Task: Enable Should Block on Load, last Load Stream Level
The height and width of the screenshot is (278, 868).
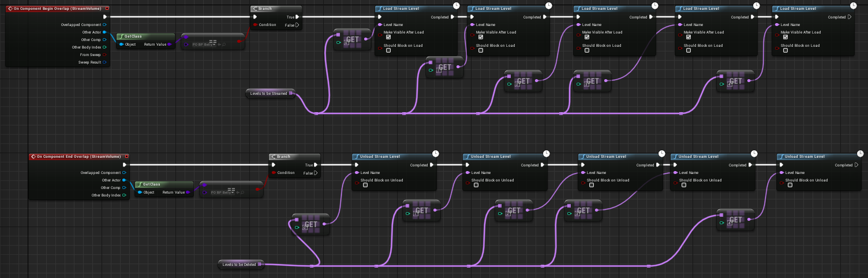Action: point(785,50)
